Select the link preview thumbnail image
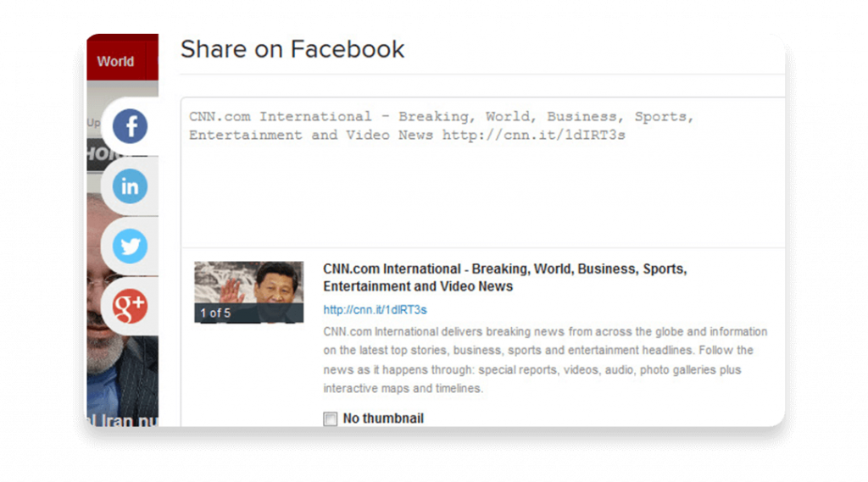Image resolution: width=868 pixels, height=482 pixels. [x=248, y=284]
